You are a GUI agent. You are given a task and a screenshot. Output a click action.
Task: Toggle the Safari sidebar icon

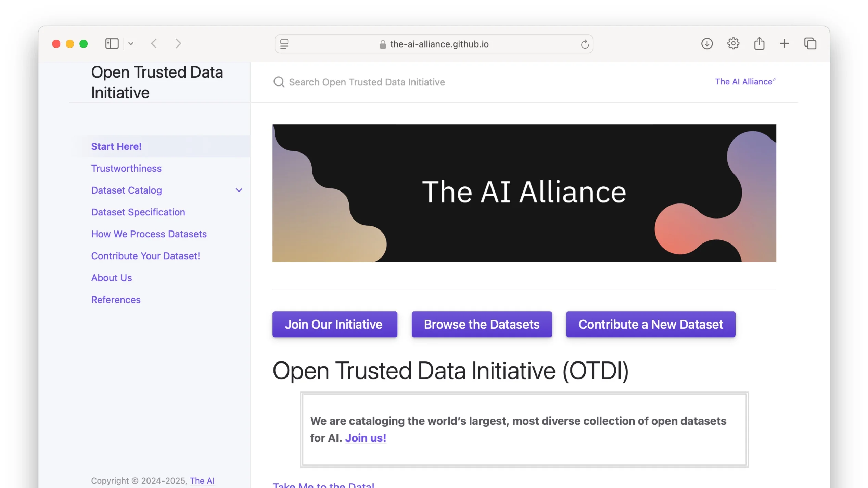click(x=112, y=44)
